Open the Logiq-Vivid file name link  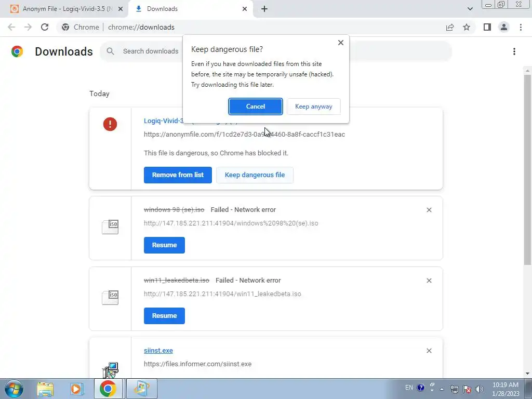click(x=163, y=121)
